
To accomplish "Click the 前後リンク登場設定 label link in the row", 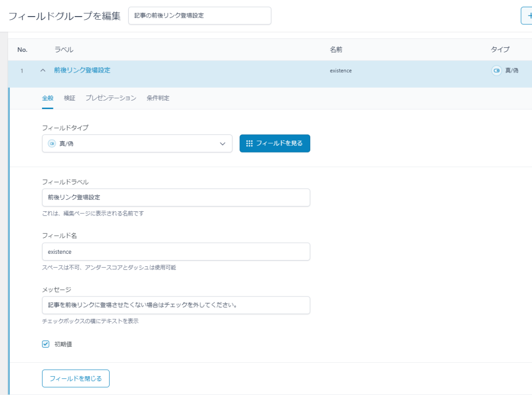I will 82,70.
